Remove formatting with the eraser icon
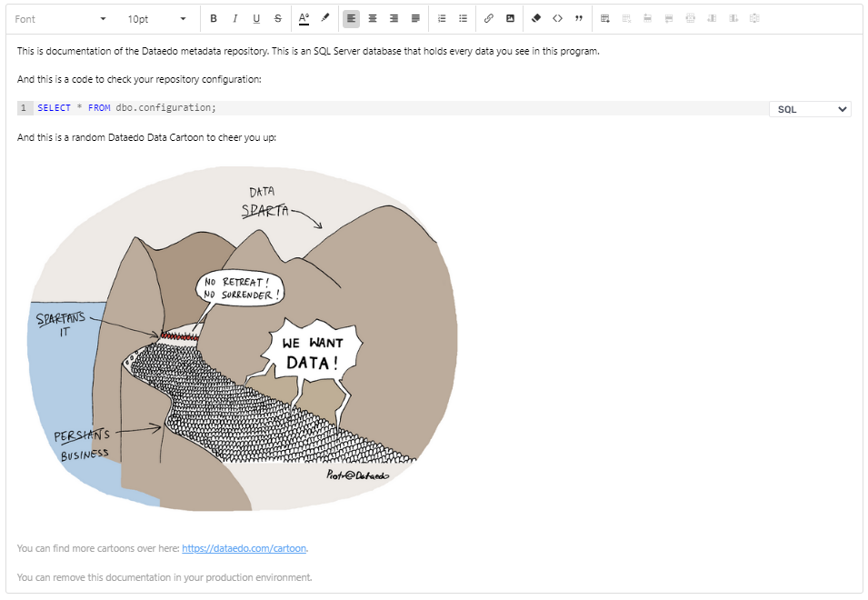 point(535,18)
